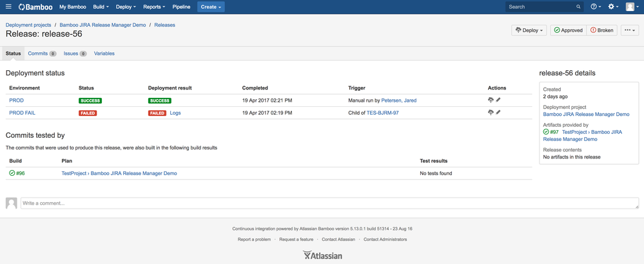644x264 pixels.
Task: Click the green check icon for build #96
Action: click(12, 173)
